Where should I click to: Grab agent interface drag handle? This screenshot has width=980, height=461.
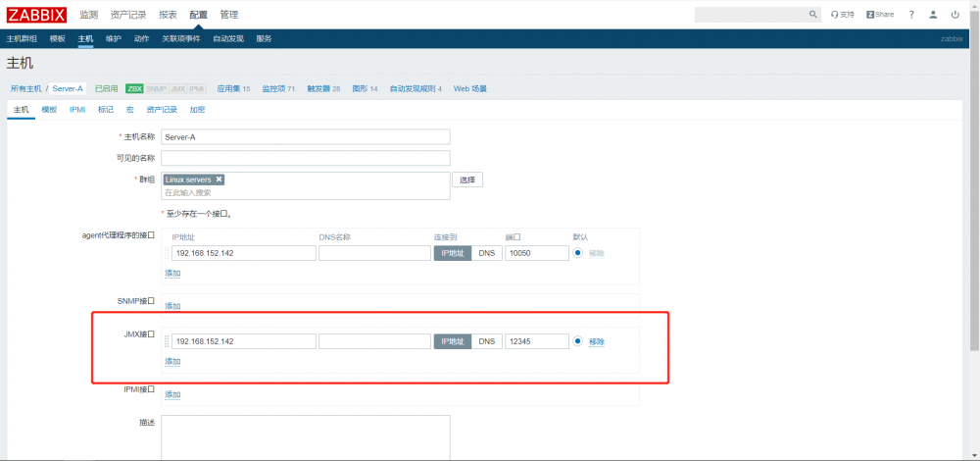click(x=167, y=253)
